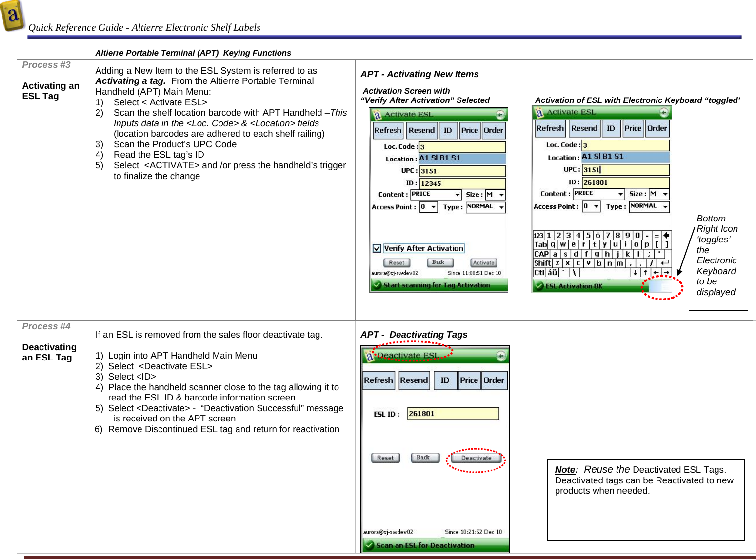Click the Activate button
The height and width of the screenshot is (560, 756).
point(483,263)
